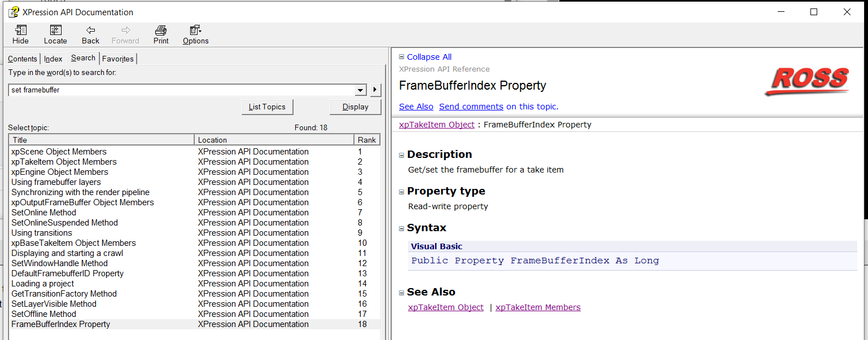
Task: Go Back using the toolbar arrow
Action: pos(90,30)
